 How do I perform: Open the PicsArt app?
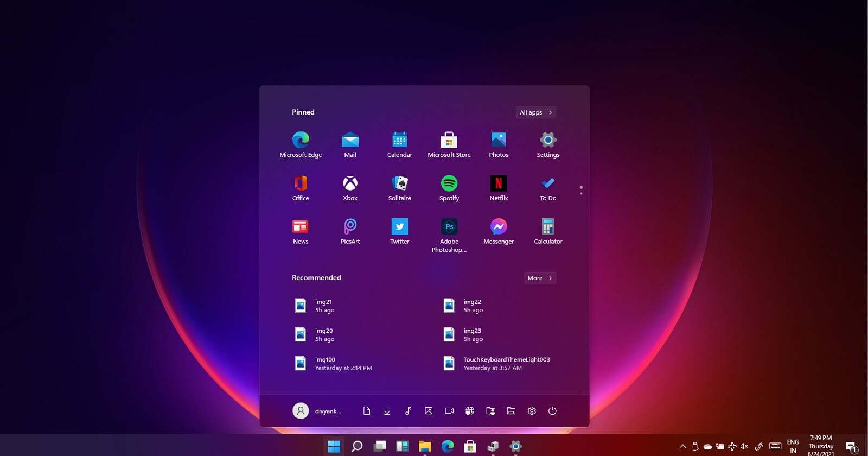pos(350,227)
